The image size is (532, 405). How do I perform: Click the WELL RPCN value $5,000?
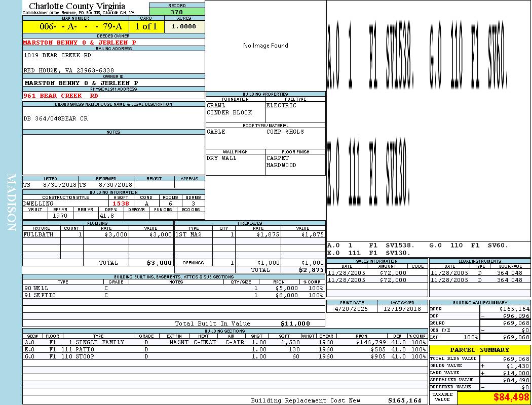[287, 289]
